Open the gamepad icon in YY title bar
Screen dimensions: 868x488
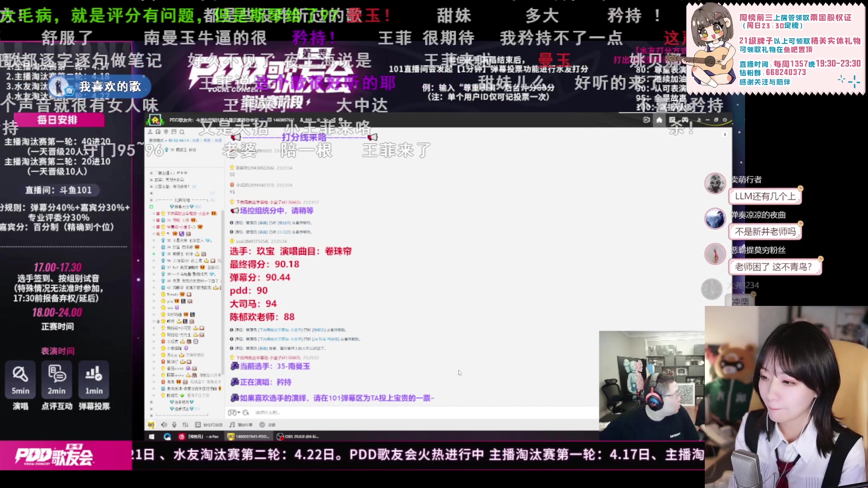coord(685,120)
